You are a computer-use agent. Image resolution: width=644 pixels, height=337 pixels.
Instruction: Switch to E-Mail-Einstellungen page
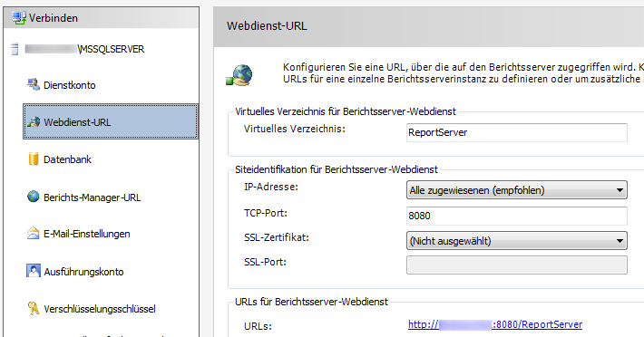(x=87, y=234)
